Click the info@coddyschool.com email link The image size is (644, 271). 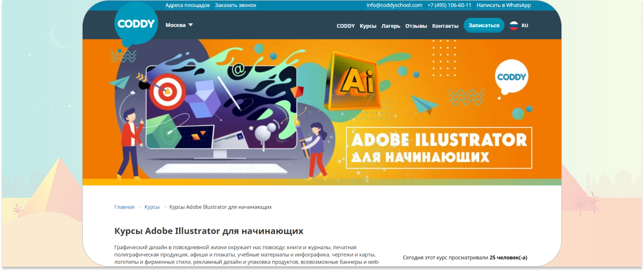pyautogui.click(x=395, y=5)
